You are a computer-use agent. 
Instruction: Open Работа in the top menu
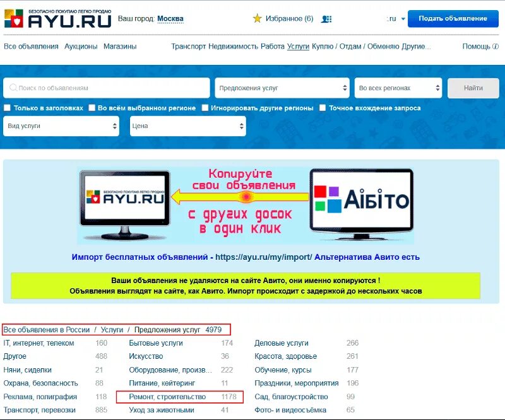(273, 46)
